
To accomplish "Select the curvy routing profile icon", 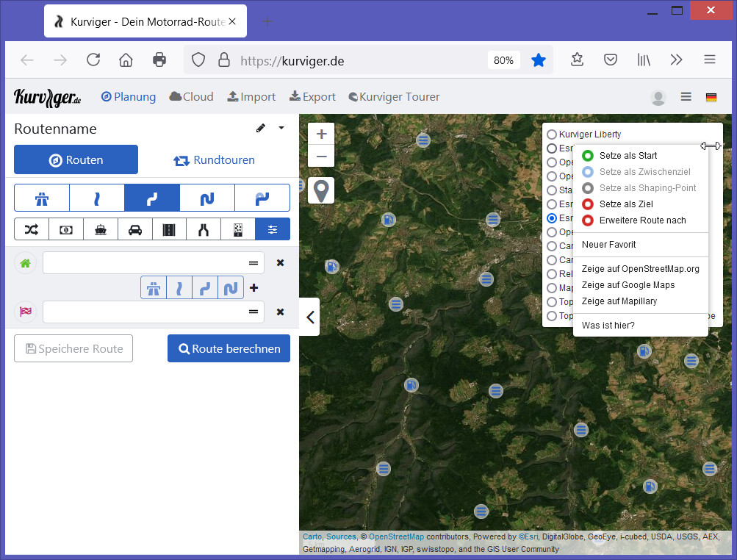I will (x=152, y=198).
